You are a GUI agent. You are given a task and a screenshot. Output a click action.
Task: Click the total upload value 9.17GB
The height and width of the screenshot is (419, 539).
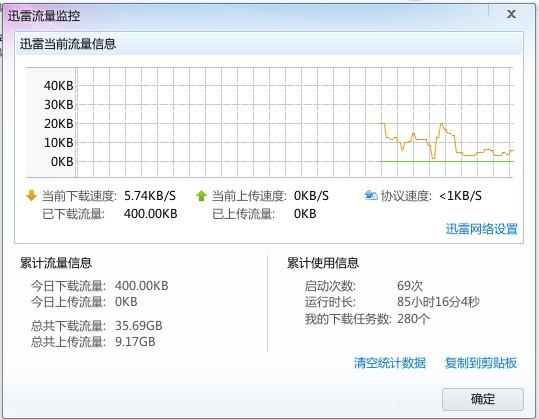point(135,342)
